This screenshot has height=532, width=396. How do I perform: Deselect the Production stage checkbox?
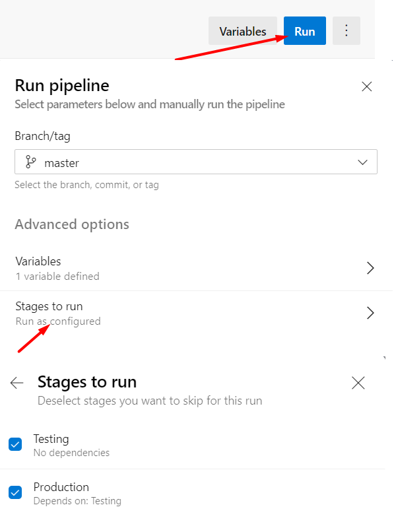[x=15, y=492]
